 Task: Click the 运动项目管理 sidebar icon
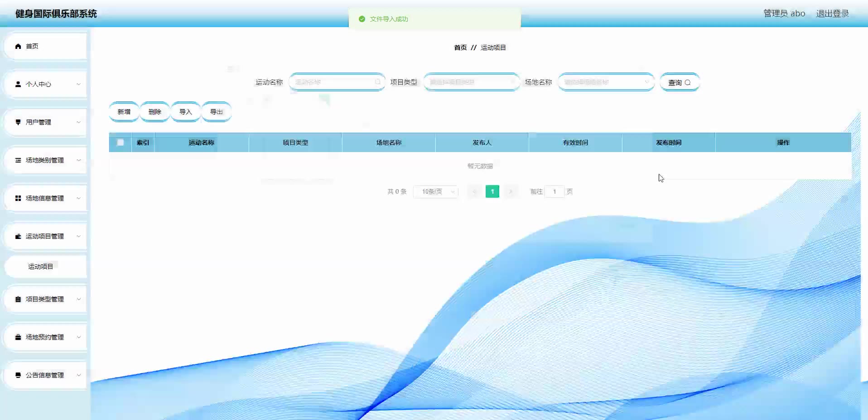[18, 236]
